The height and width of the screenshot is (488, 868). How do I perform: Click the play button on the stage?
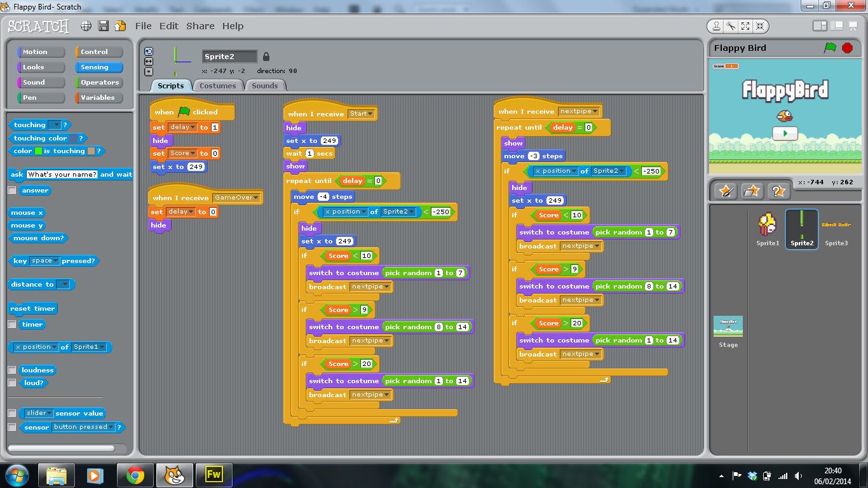(785, 133)
